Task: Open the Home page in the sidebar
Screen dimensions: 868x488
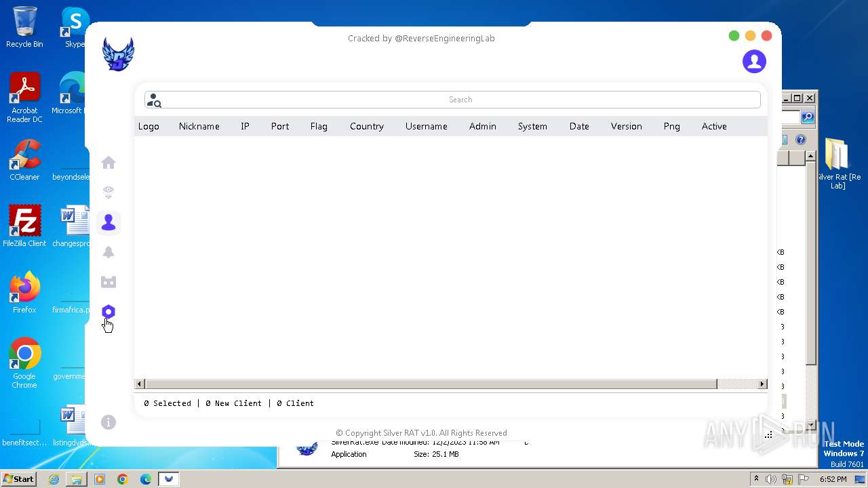Action: tap(108, 163)
